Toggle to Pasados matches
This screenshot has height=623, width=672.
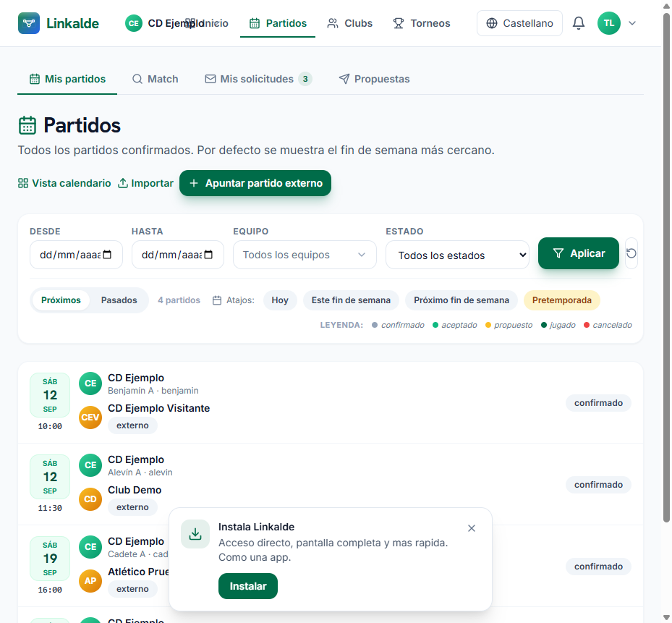(119, 300)
